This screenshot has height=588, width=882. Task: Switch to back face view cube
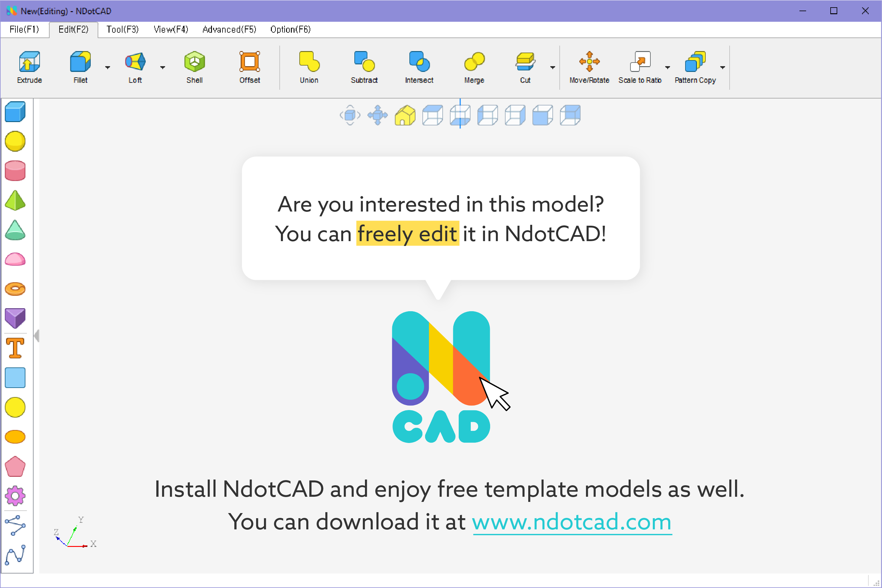coord(570,115)
